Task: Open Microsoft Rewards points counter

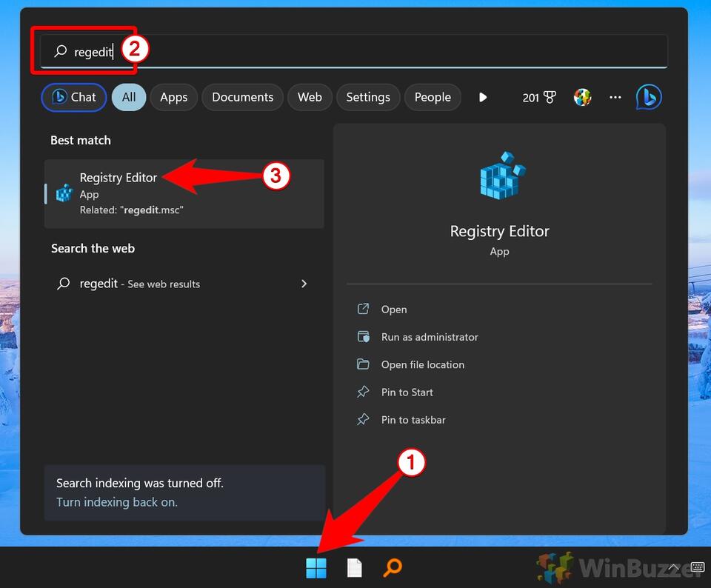Action: click(x=538, y=97)
